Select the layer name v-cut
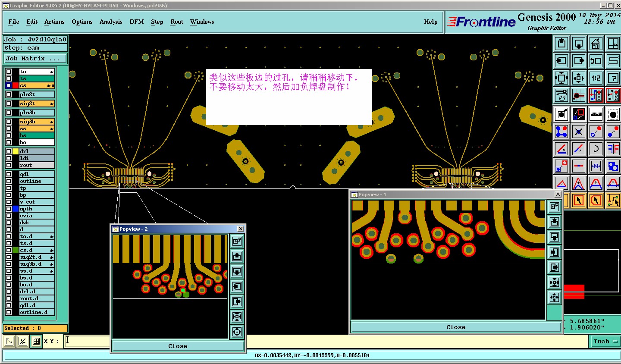The height and width of the screenshot is (364, 621). [37, 202]
